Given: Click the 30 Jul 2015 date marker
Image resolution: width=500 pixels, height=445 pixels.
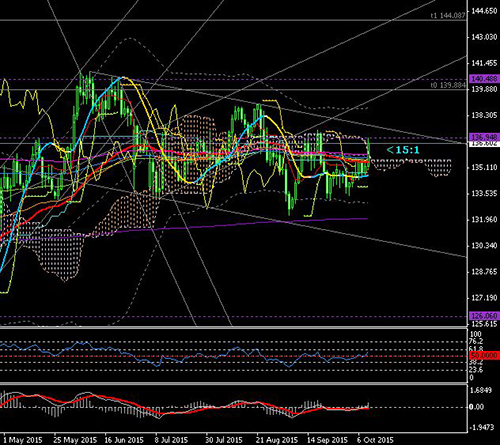Looking at the screenshot, I should tap(223, 440).
